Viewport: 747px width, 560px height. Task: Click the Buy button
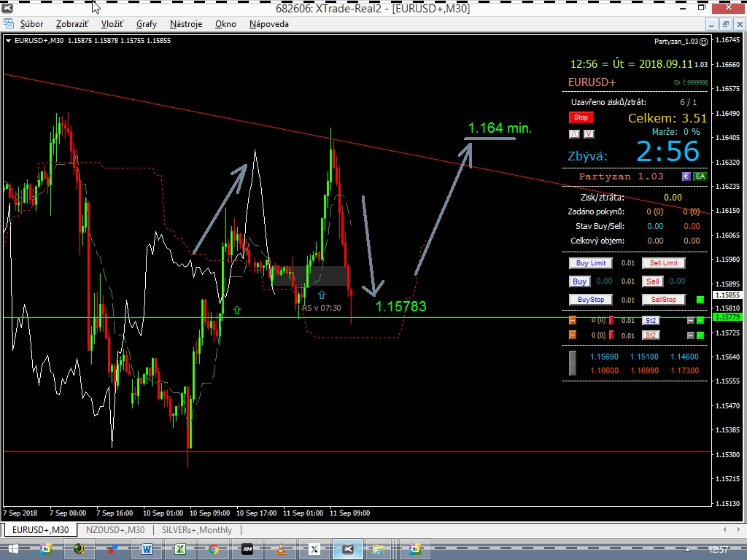pyautogui.click(x=579, y=281)
